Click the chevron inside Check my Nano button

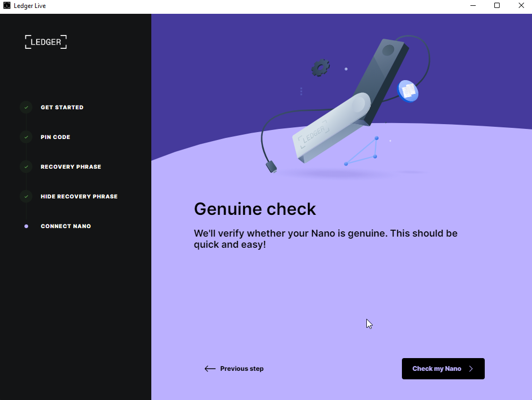[x=471, y=369]
